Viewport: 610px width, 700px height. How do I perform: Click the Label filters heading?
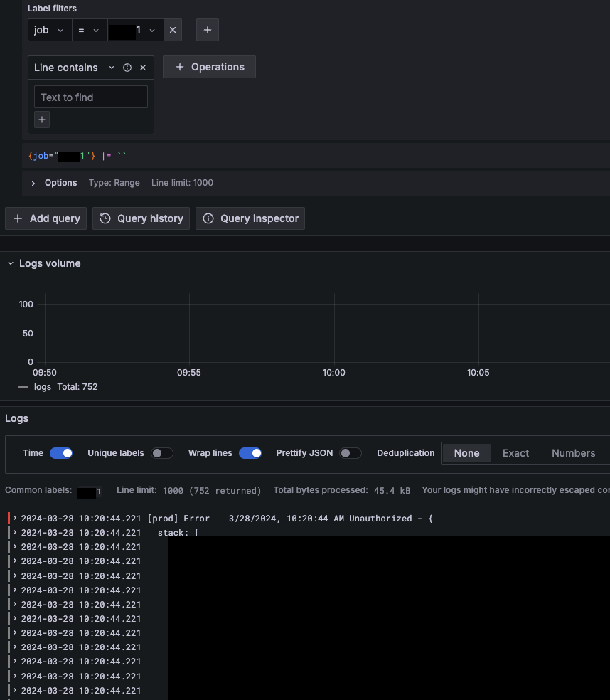[52, 9]
